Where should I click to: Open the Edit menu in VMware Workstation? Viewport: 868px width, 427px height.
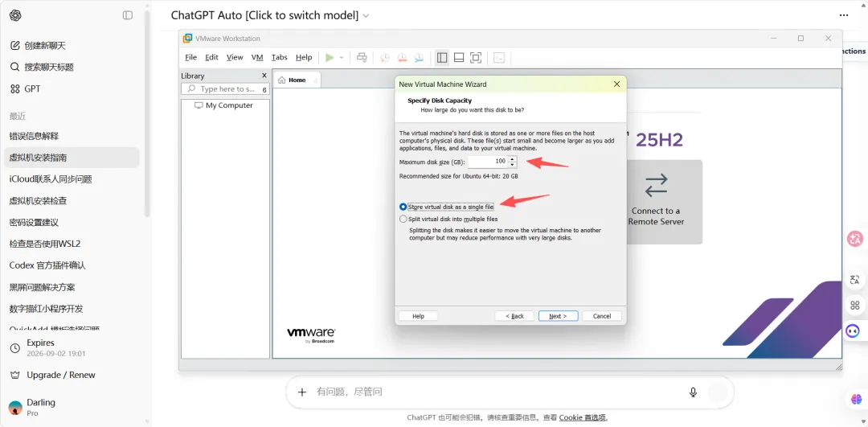click(x=211, y=57)
